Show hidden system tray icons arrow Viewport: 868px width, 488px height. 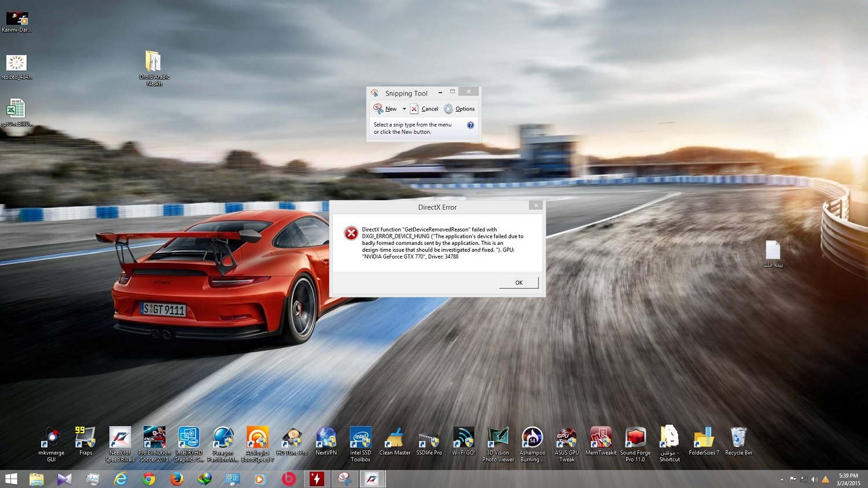[x=782, y=479]
